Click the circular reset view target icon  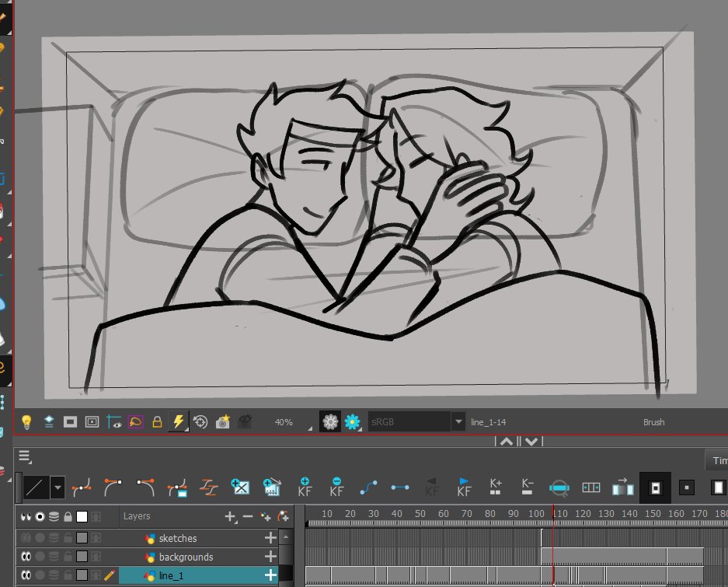point(200,421)
